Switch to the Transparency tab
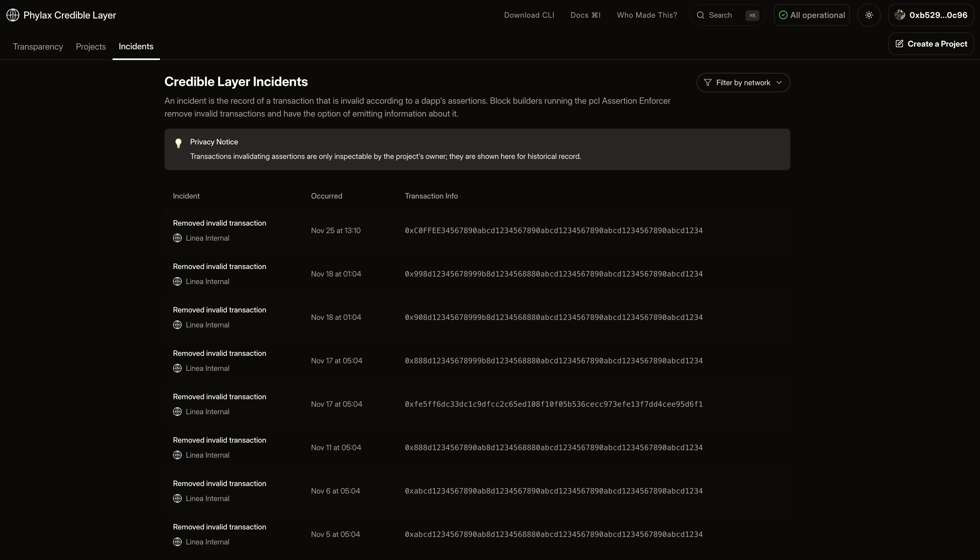The height and width of the screenshot is (560, 980). [38, 47]
